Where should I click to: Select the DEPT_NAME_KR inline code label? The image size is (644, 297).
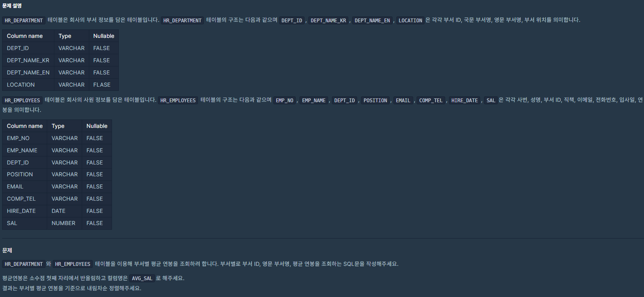pyautogui.click(x=328, y=20)
